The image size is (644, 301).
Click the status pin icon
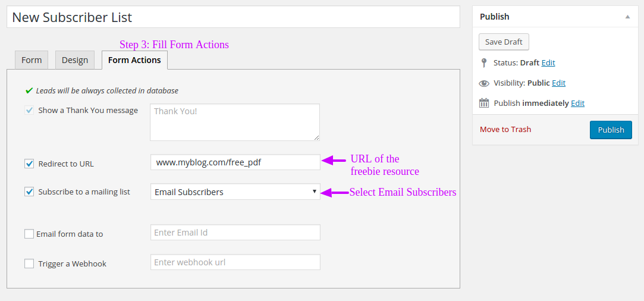(484, 63)
